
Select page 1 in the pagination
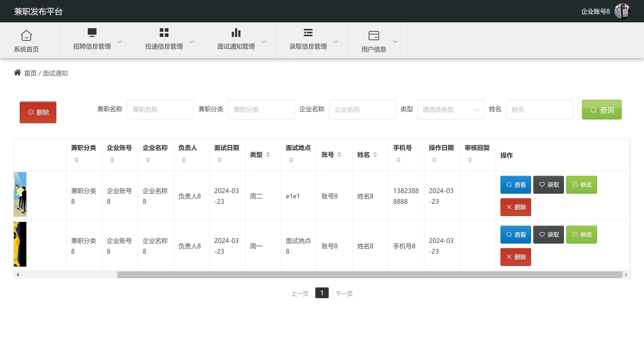tap(322, 293)
